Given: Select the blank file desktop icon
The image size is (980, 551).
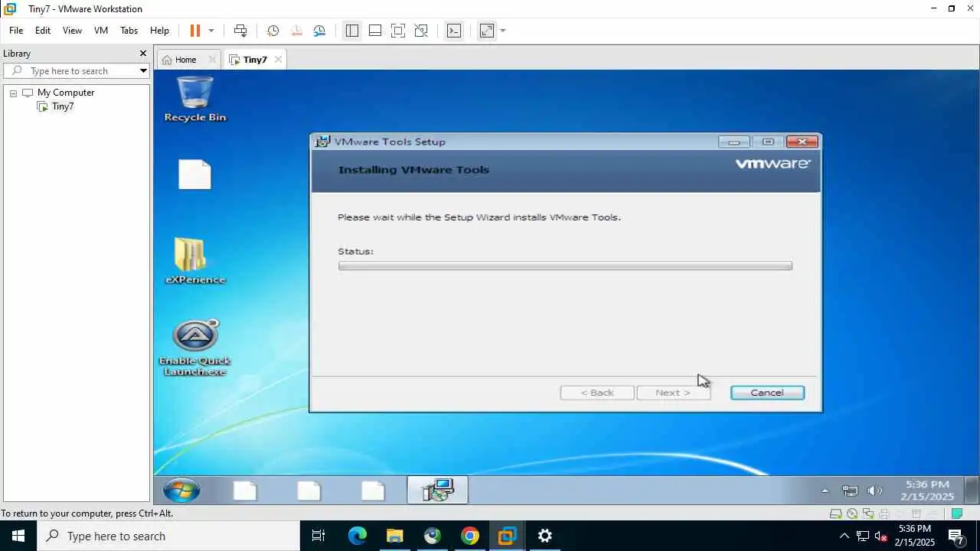Looking at the screenshot, I should click(194, 174).
